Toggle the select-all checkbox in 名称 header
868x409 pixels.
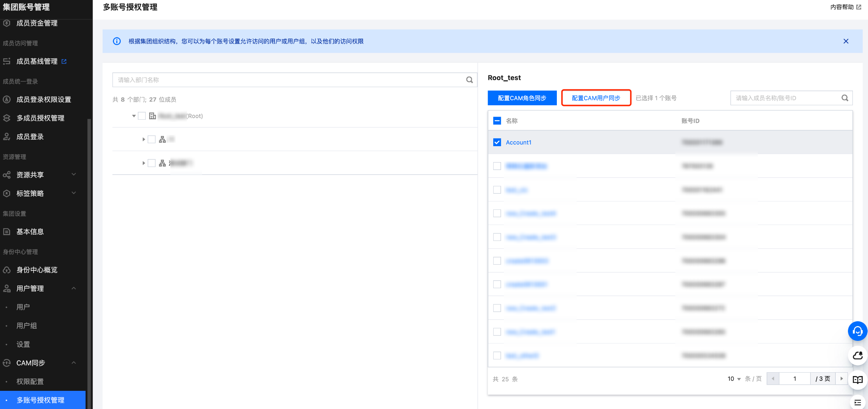click(x=497, y=121)
